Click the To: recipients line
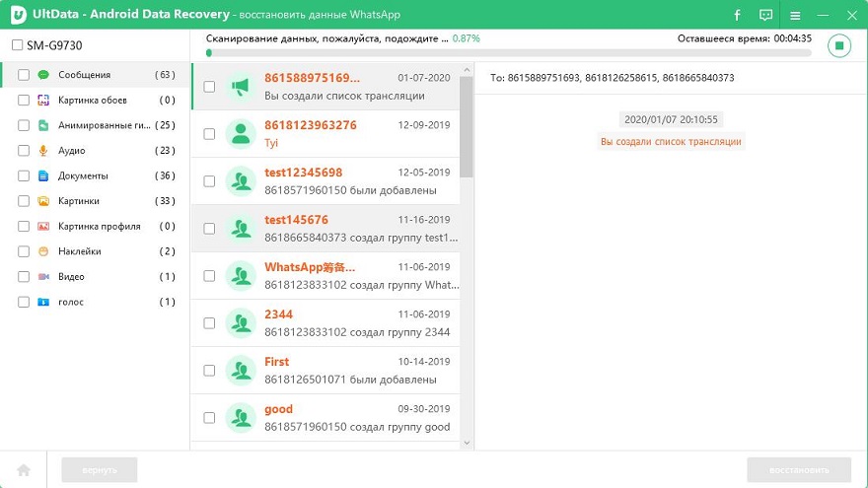 (x=613, y=78)
